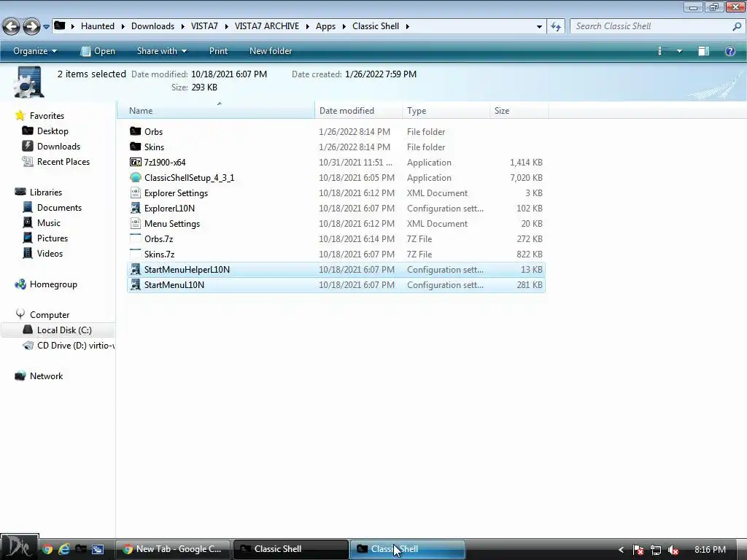
Task: Open the Start menu button
Action: (x=19, y=547)
